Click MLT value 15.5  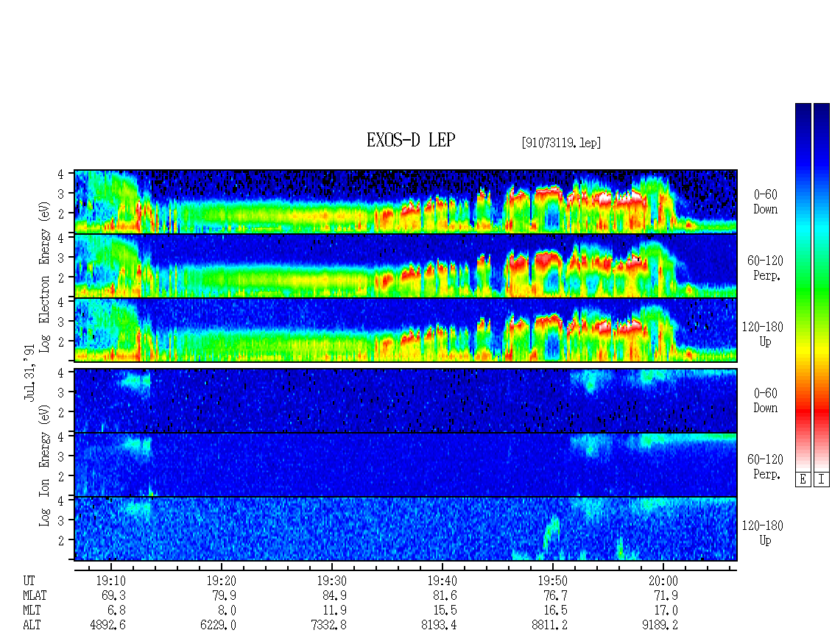click(445, 611)
